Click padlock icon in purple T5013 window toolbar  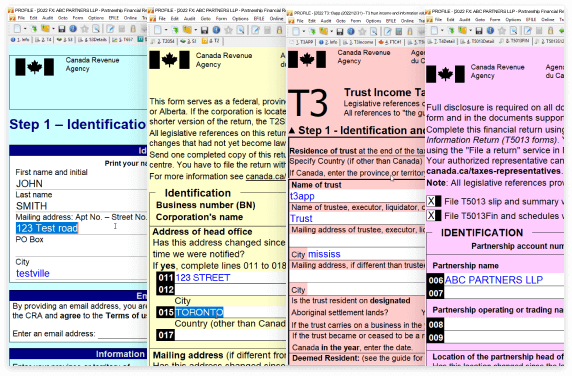[x=550, y=31]
